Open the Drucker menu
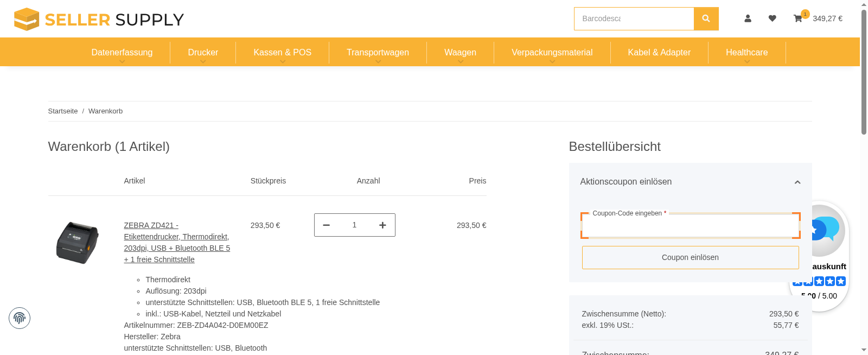This screenshot has height=355, width=868. coord(203,53)
